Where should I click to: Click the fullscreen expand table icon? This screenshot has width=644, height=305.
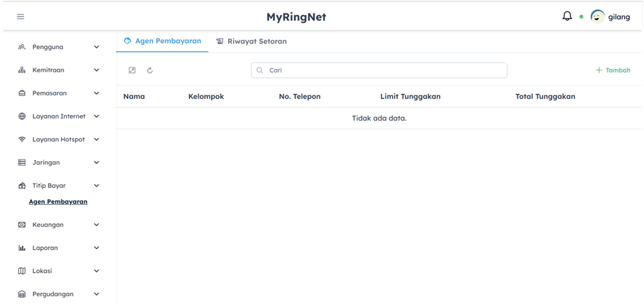[x=132, y=70]
